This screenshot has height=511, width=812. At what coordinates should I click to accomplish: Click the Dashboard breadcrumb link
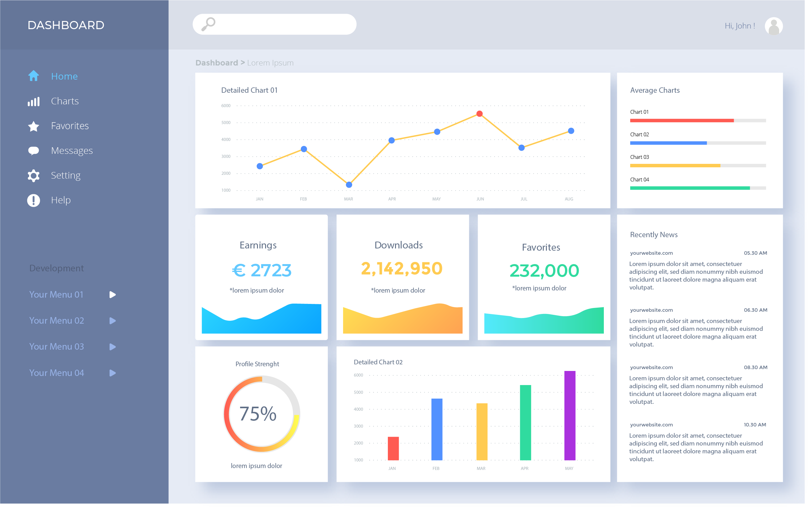pos(217,62)
